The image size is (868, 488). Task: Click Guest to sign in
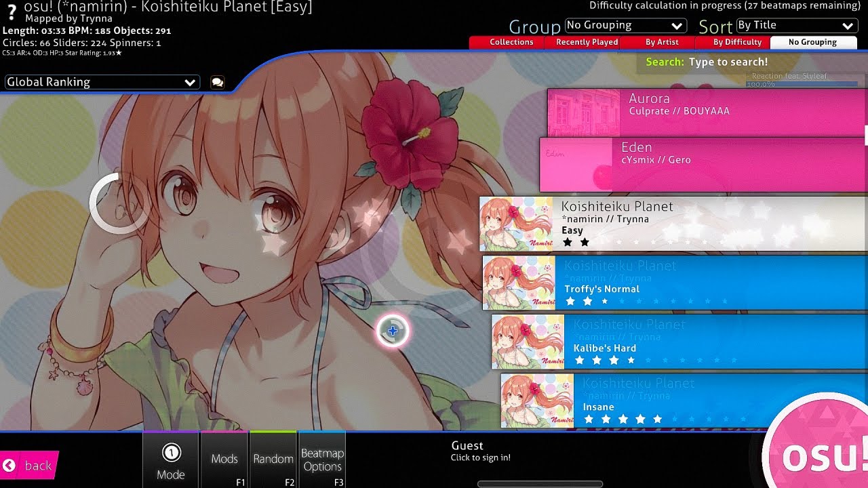pos(481,451)
